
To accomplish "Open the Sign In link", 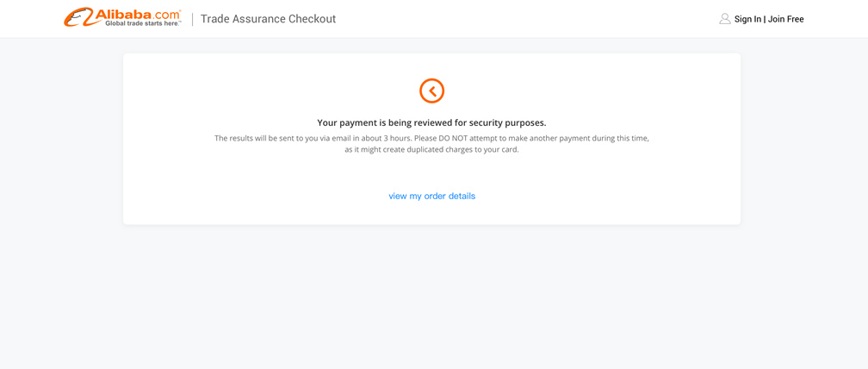I will pyautogui.click(x=747, y=19).
